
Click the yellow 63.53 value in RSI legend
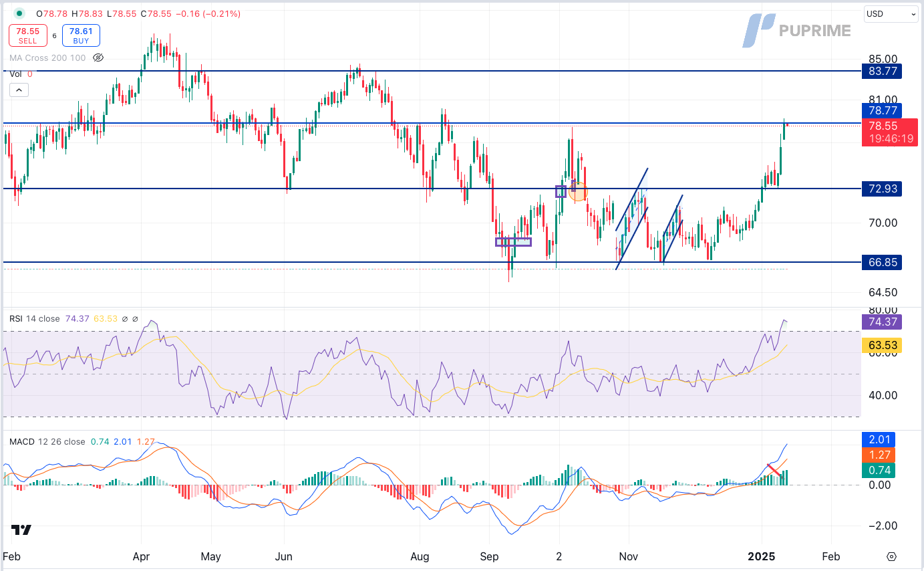coord(105,319)
